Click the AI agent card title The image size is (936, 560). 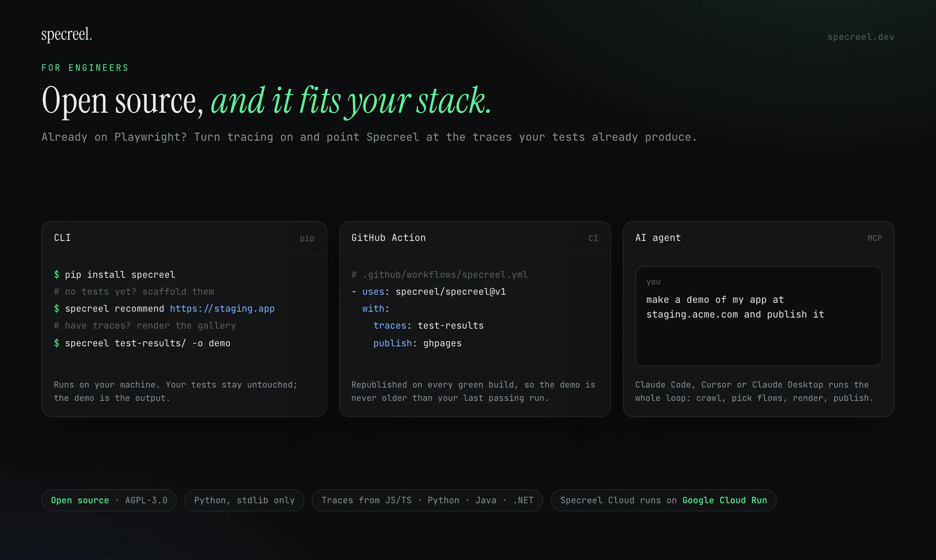pos(658,238)
